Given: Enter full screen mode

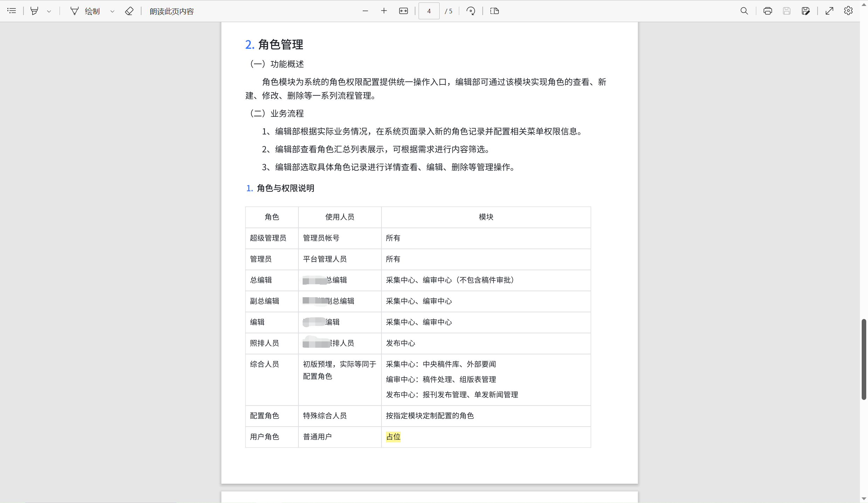Looking at the screenshot, I should [x=829, y=11].
